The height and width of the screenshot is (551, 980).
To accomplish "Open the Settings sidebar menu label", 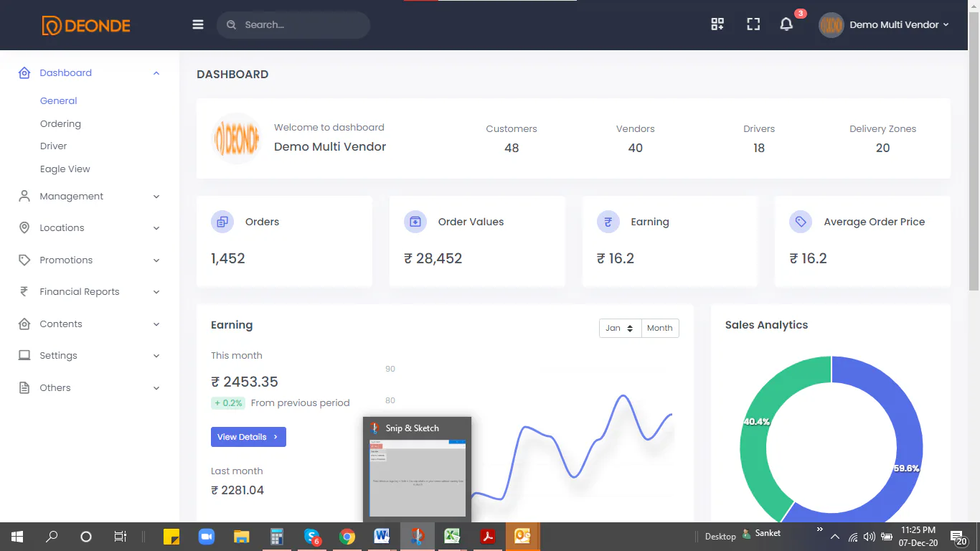I will 58,355.
